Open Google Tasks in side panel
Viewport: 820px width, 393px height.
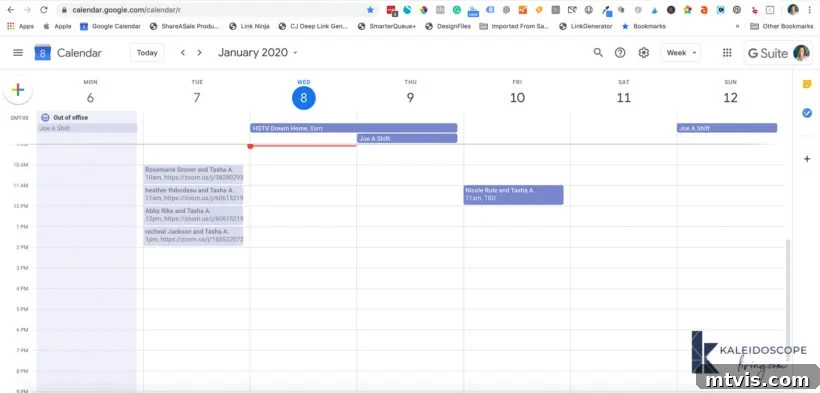point(807,113)
